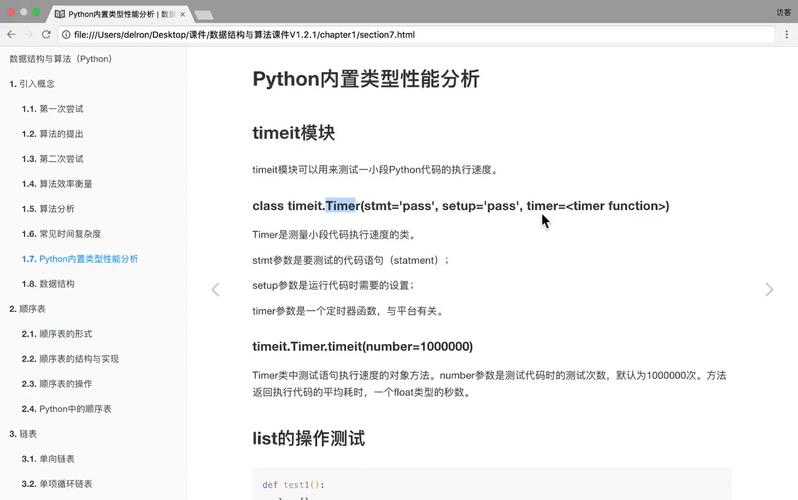Open section 2.4. Python中的顺序表

click(x=67, y=408)
